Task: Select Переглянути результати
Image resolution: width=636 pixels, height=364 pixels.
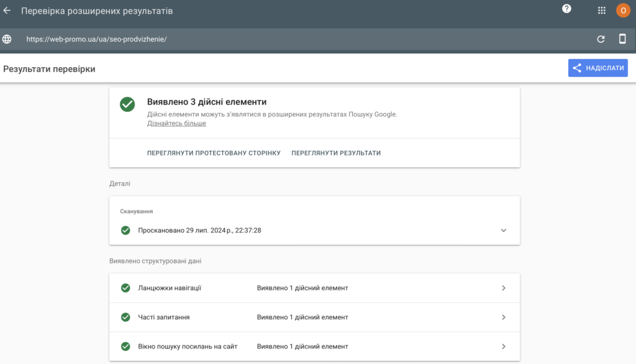Action: tap(336, 153)
